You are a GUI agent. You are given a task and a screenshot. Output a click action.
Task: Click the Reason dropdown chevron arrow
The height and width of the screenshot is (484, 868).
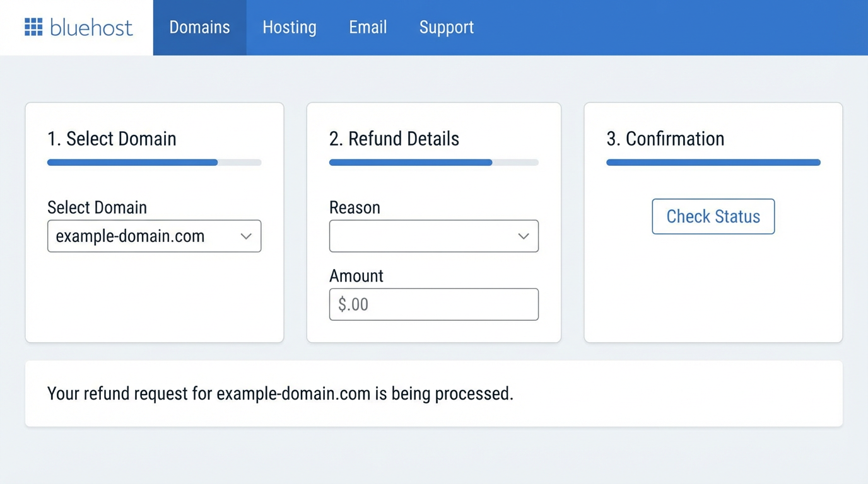(523, 236)
